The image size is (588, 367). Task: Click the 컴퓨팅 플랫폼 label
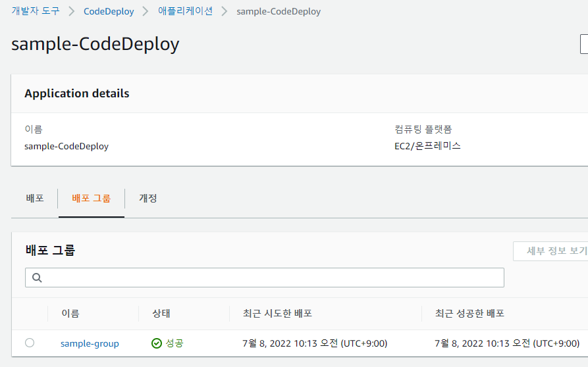click(423, 129)
